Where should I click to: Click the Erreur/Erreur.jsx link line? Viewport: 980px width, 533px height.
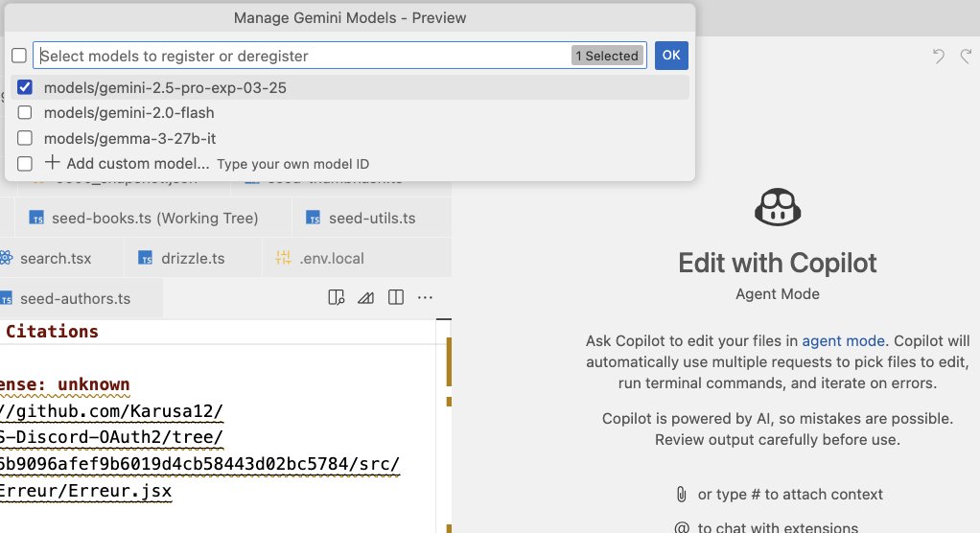[85, 491]
